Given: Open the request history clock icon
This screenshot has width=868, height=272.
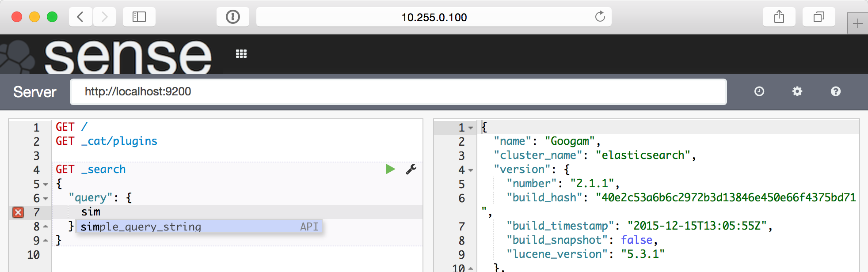Looking at the screenshot, I should coord(759,91).
